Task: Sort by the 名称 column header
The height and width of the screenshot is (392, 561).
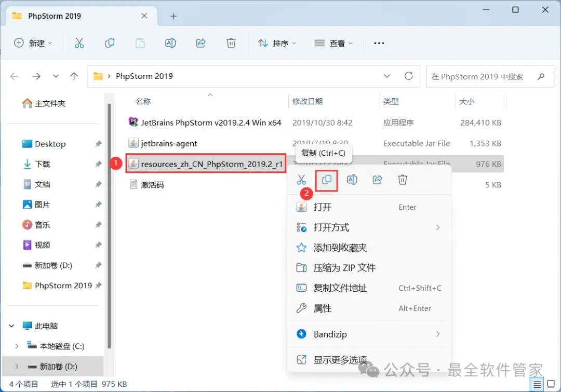Action: [143, 102]
